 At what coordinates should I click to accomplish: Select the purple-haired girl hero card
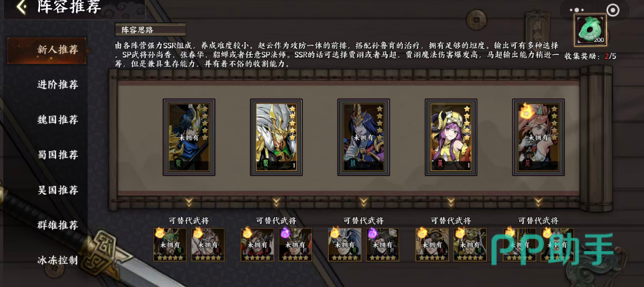[451, 137]
